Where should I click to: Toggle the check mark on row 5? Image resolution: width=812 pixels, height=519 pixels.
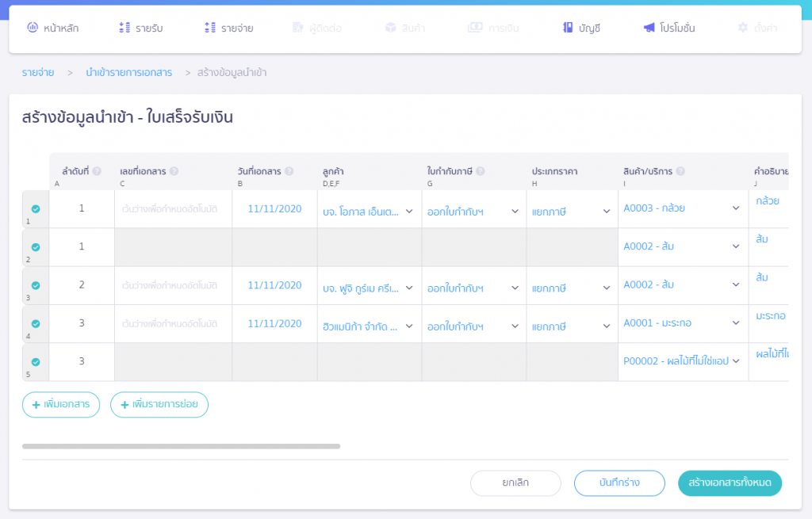(x=36, y=362)
